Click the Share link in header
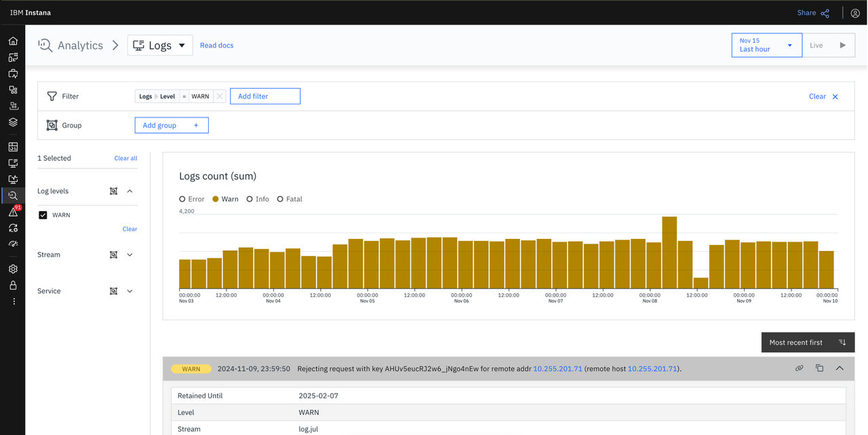868x435 pixels. coord(806,13)
